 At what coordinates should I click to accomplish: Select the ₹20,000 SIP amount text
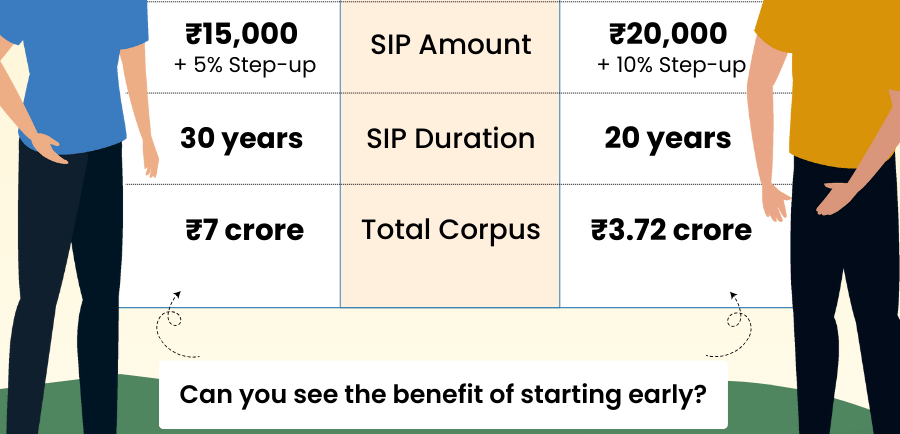pos(668,33)
